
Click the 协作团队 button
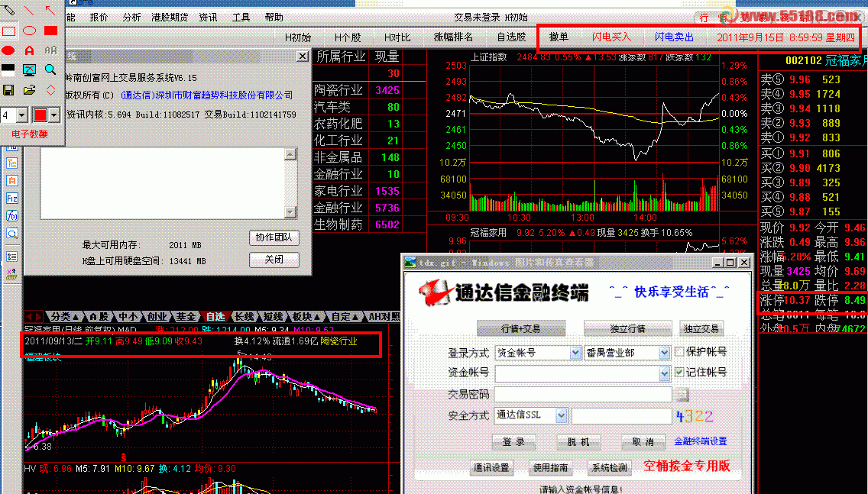tap(274, 237)
